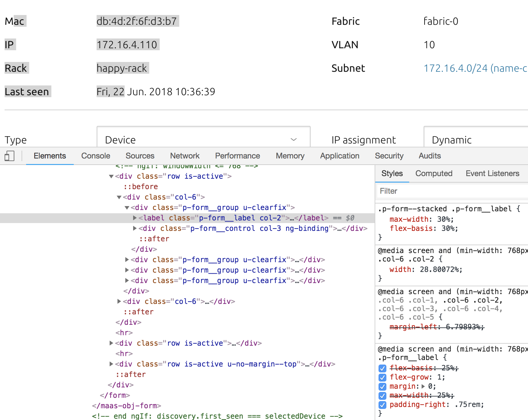Select the Styles pane tab
Screen dimensions: 528x420
pos(392,173)
